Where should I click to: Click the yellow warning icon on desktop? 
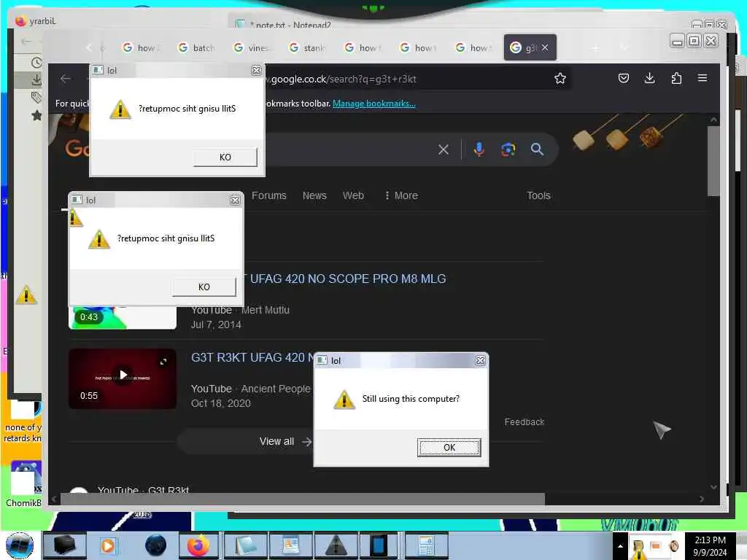click(x=26, y=295)
